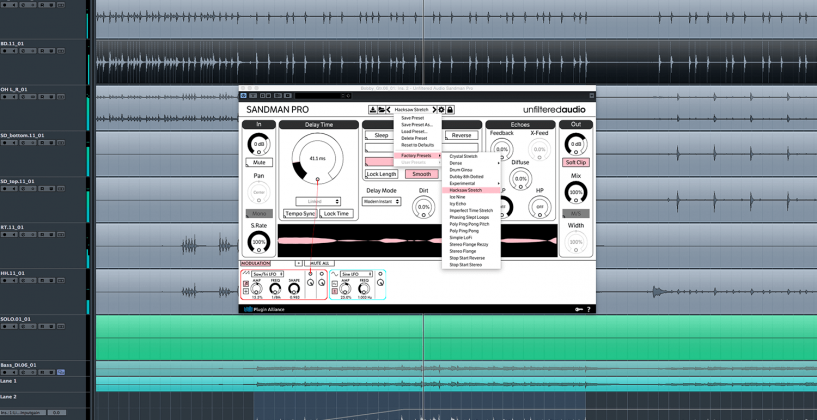Toggle the Reverse button

click(462, 135)
